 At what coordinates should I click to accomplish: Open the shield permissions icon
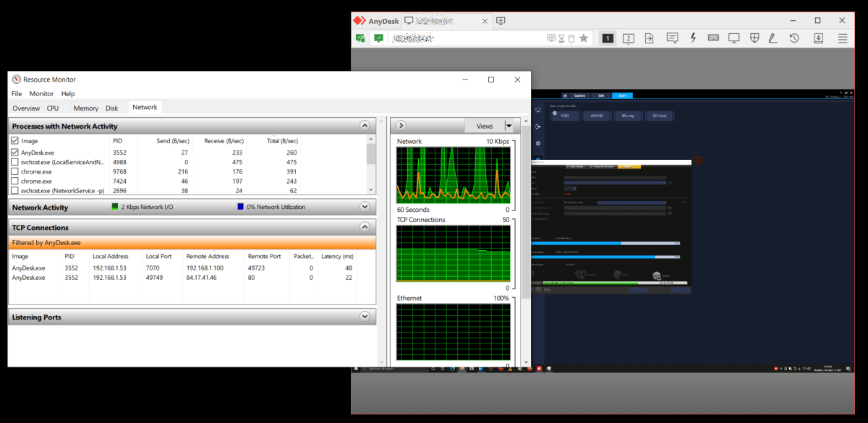click(754, 38)
